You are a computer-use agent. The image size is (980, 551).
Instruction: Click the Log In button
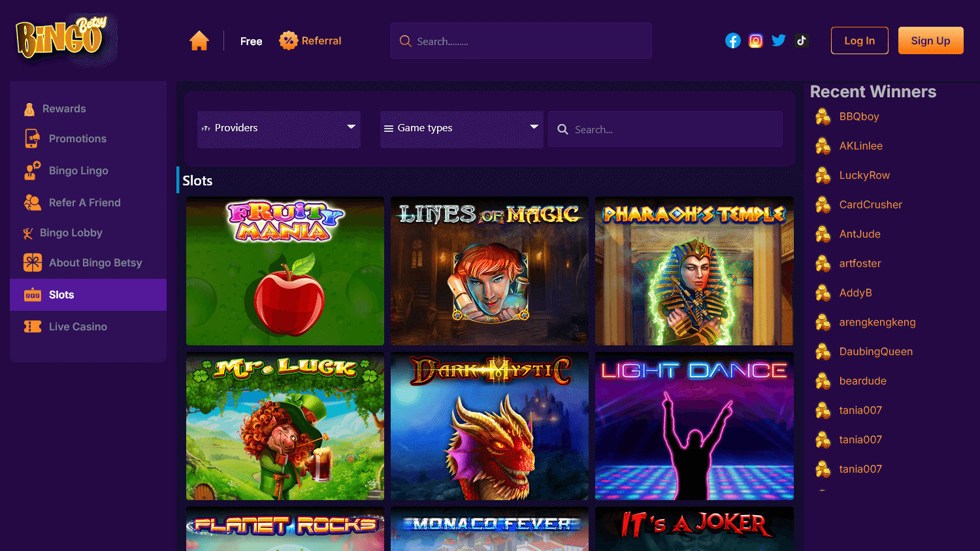point(859,40)
